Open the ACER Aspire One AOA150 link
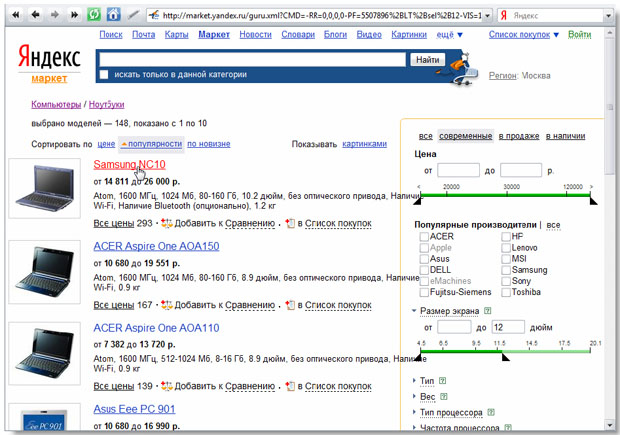Viewport: 620px width, 435px height. pos(156,246)
